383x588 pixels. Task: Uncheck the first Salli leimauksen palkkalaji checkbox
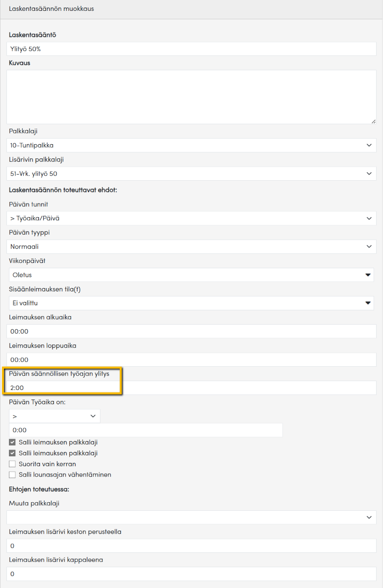pyautogui.click(x=12, y=442)
